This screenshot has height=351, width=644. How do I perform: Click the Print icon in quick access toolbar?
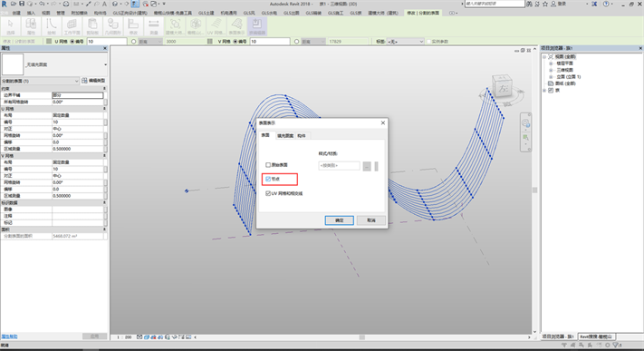(x=66, y=4)
